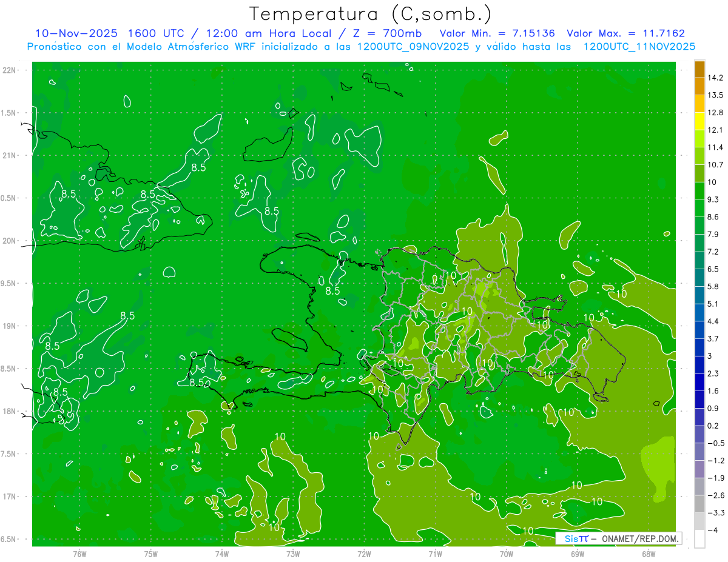Screen dimensions: 728x562
Task: Click the '-4' legend value
Action: click(712, 530)
